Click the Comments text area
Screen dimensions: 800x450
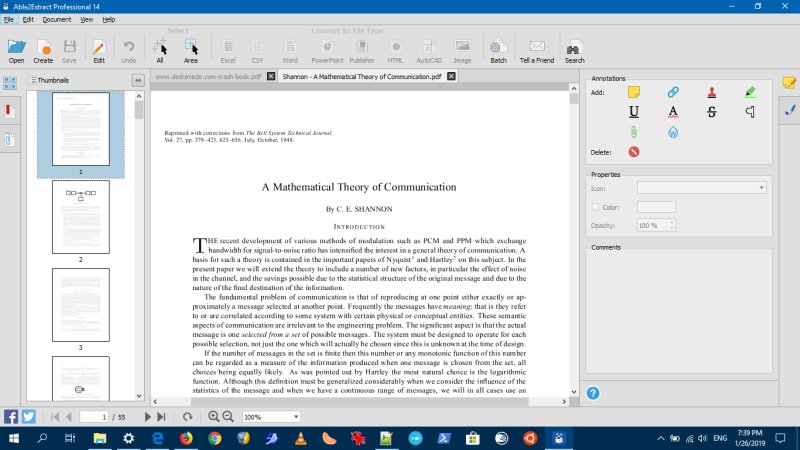pyautogui.click(x=679, y=312)
